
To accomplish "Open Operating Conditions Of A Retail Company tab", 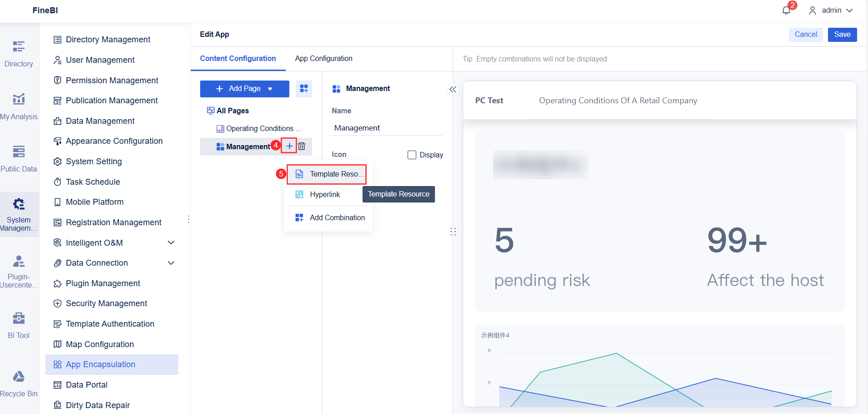I will point(618,101).
